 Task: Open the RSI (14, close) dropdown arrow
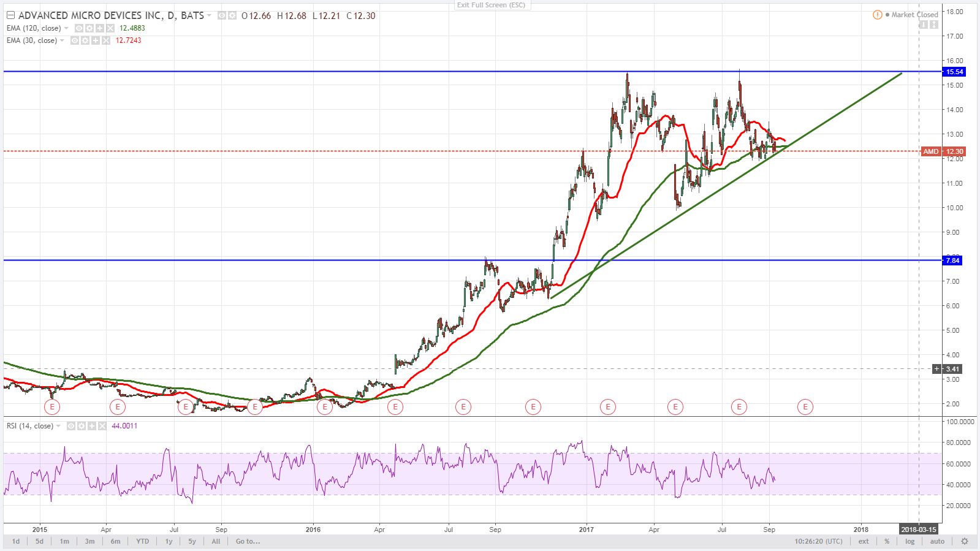tap(58, 426)
